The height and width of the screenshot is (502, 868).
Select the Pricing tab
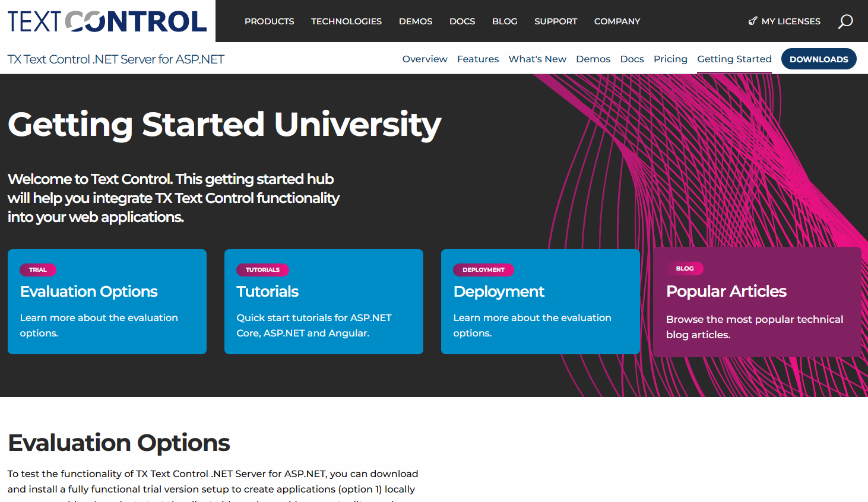click(670, 59)
